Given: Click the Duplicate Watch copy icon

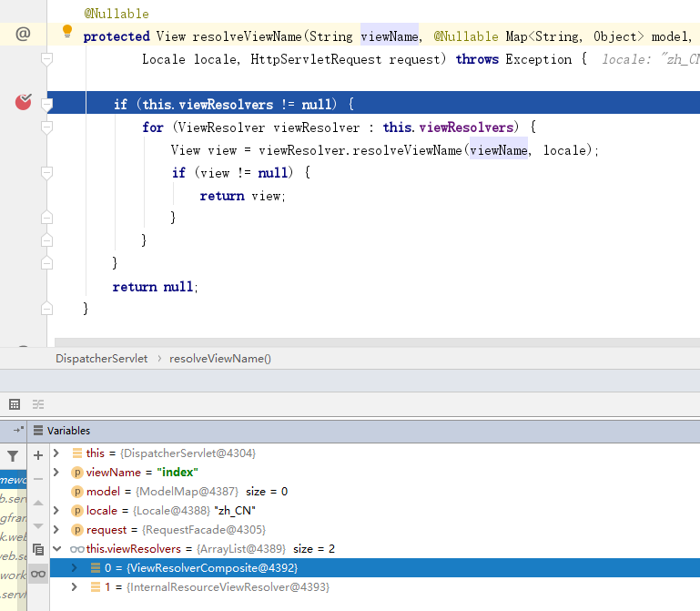Looking at the screenshot, I should [38, 549].
